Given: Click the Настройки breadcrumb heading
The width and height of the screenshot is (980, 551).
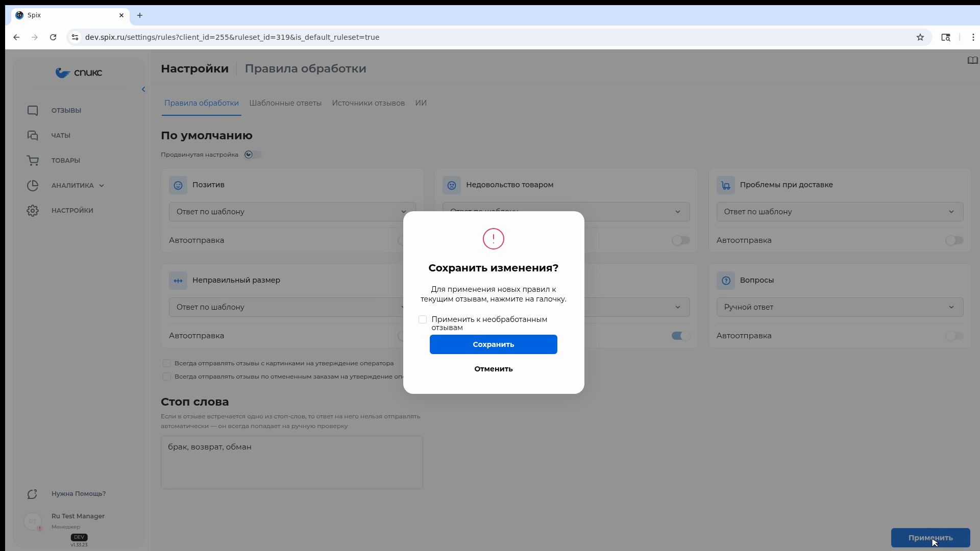Looking at the screenshot, I should pos(194,69).
